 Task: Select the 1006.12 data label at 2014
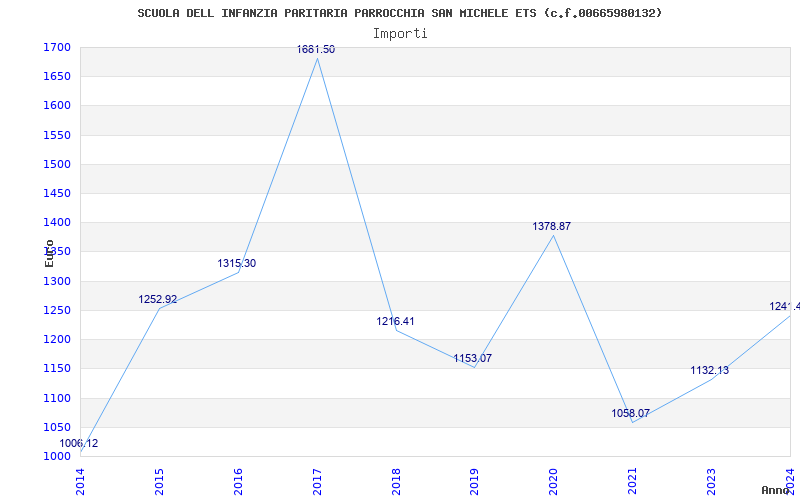[x=79, y=443]
